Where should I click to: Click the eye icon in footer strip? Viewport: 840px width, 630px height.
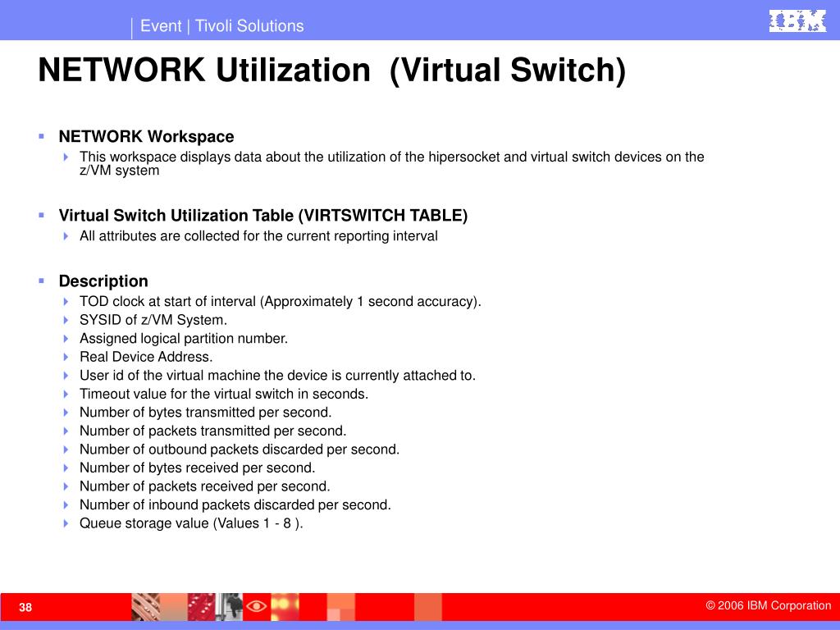[x=256, y=606]
